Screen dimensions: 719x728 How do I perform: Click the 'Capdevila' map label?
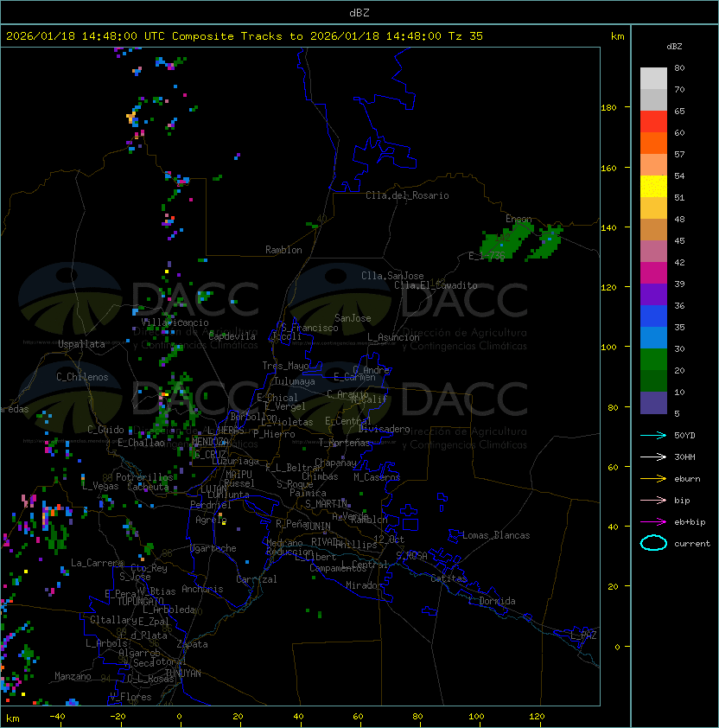tap(232, 336)
